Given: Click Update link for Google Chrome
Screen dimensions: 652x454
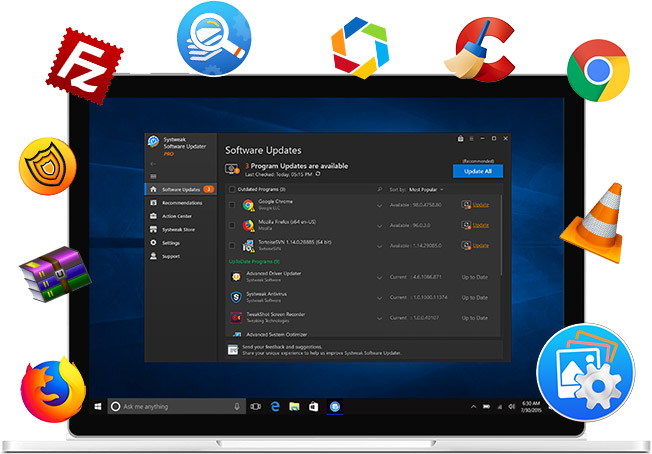Looking at the screenshot, I should coord(481,205).
